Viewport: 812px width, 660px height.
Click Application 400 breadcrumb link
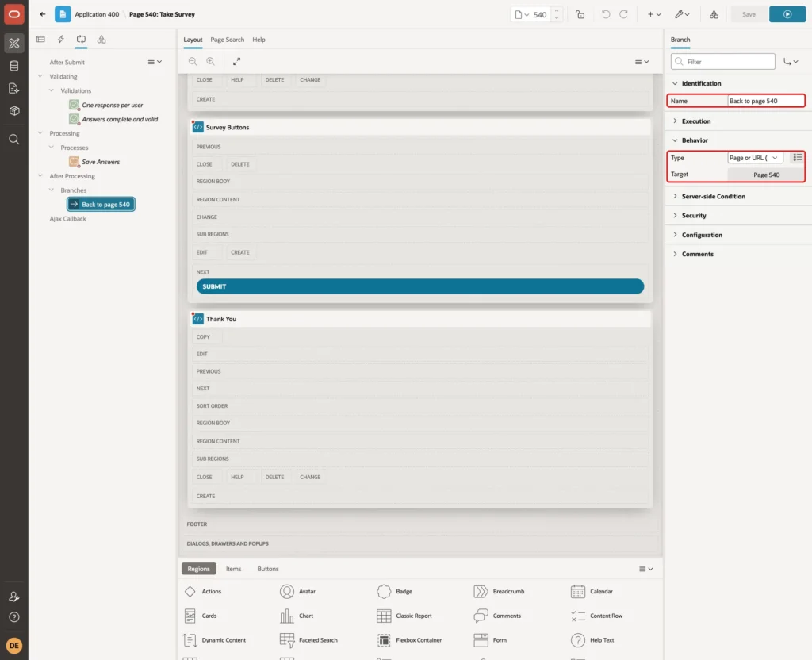tap(97, 14)
